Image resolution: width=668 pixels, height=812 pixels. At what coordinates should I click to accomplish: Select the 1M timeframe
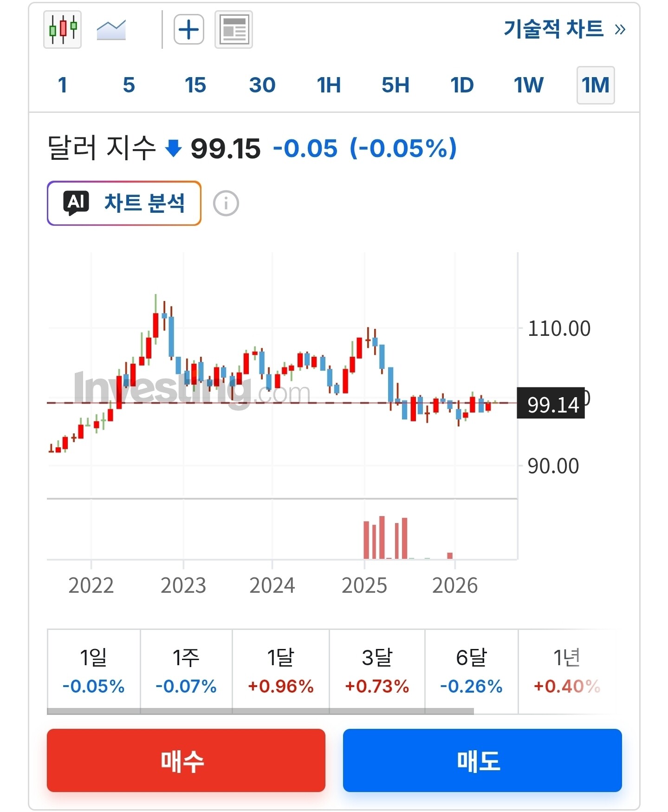point(596,85)
